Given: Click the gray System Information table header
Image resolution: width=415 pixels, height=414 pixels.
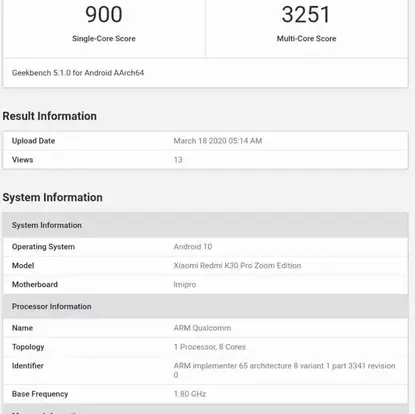Looking at the screenshot, I should pyautogui.click(x=205, y=225).
